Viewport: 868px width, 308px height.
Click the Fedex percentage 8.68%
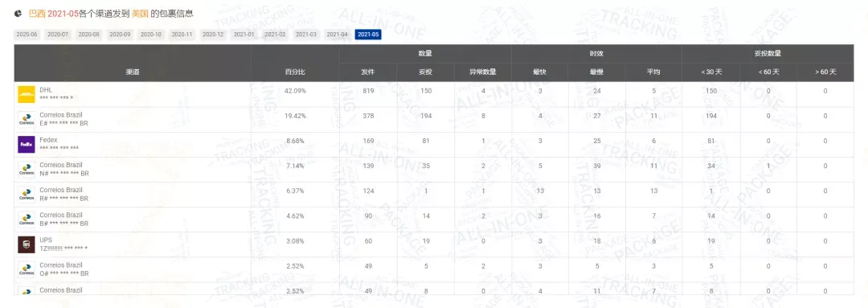click(x=295, y=141)
